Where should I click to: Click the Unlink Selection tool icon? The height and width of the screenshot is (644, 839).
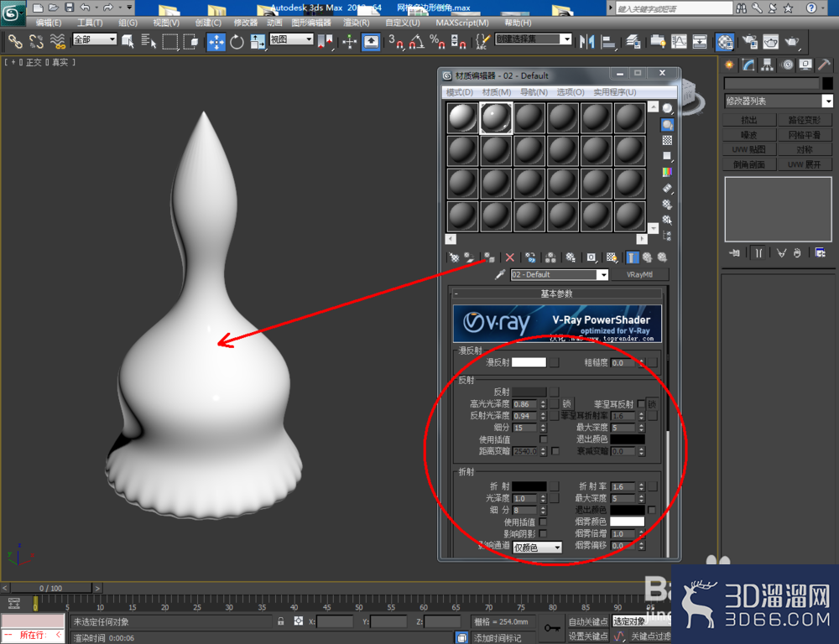click(36, 41)
